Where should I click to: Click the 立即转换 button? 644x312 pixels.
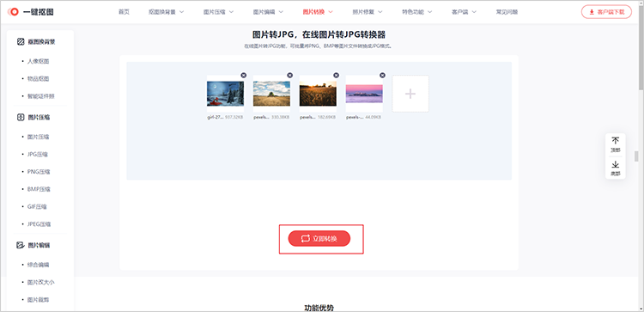[x=319, y=238]
